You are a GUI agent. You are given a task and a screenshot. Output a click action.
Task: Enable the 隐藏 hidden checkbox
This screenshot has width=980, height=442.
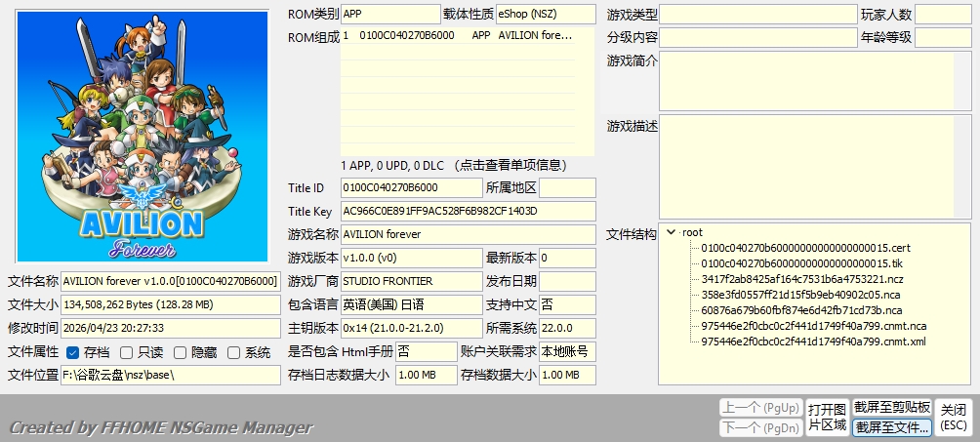[181, 352]
